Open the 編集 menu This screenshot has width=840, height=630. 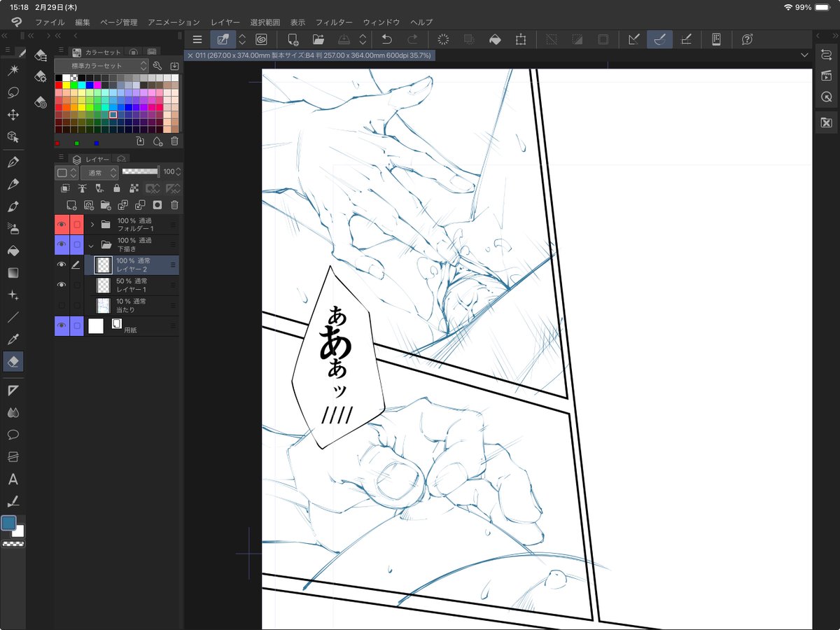point(83,22)
